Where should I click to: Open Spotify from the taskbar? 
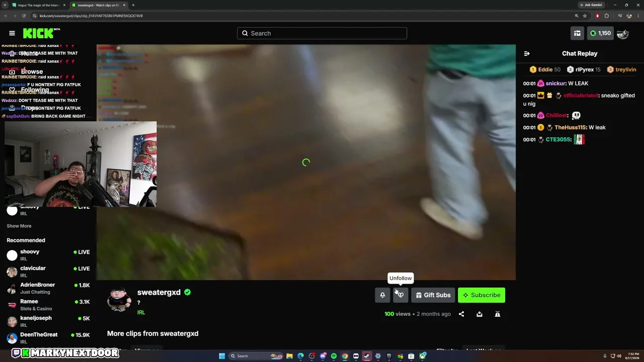[x=334, y=356]
